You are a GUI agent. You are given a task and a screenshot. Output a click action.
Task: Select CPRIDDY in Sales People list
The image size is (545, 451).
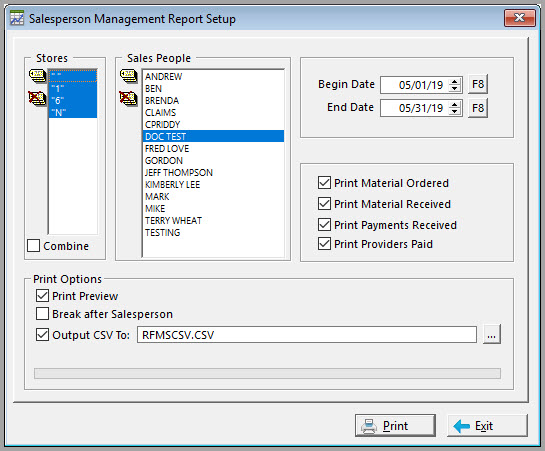213,124
